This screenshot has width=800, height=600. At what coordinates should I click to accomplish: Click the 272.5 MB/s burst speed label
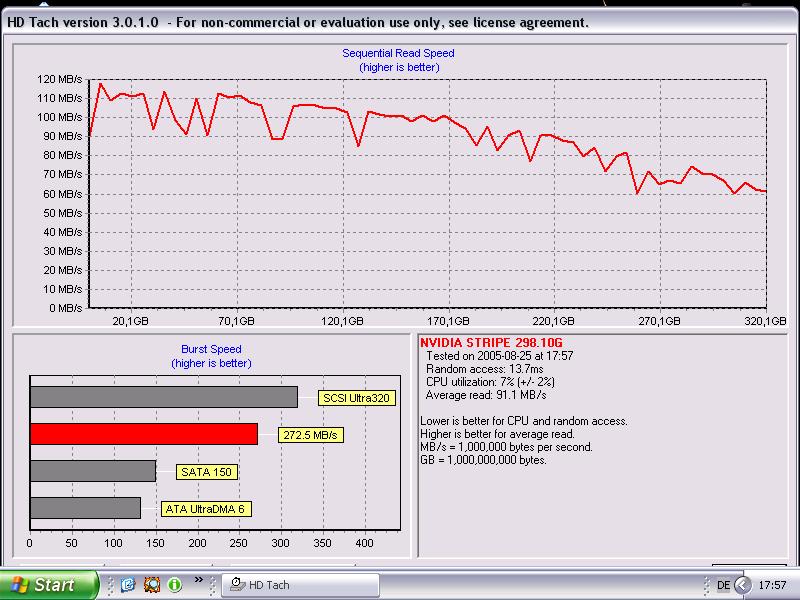[x=311, y=435]
